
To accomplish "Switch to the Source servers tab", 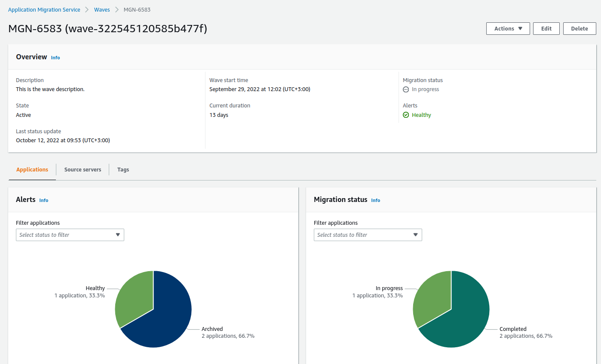I will coord(83,169).
